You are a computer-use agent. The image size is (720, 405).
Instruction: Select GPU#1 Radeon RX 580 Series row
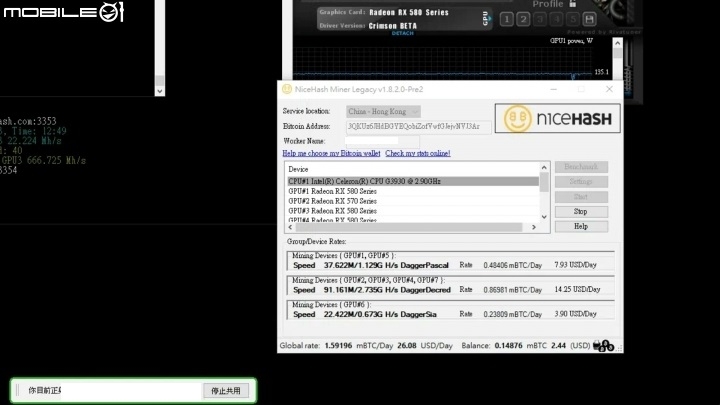pyautogui.click(x=413, y=191)
